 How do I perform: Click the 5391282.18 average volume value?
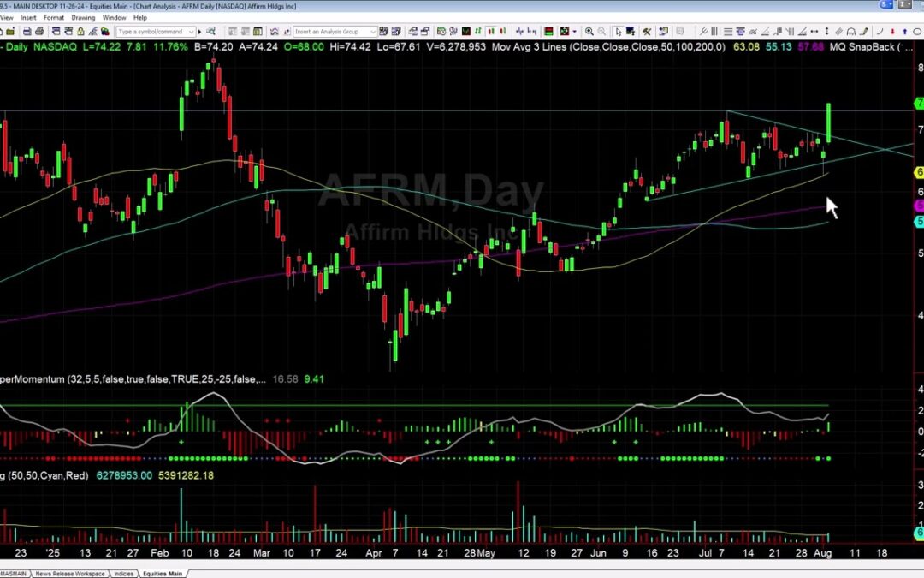(186, 475)
